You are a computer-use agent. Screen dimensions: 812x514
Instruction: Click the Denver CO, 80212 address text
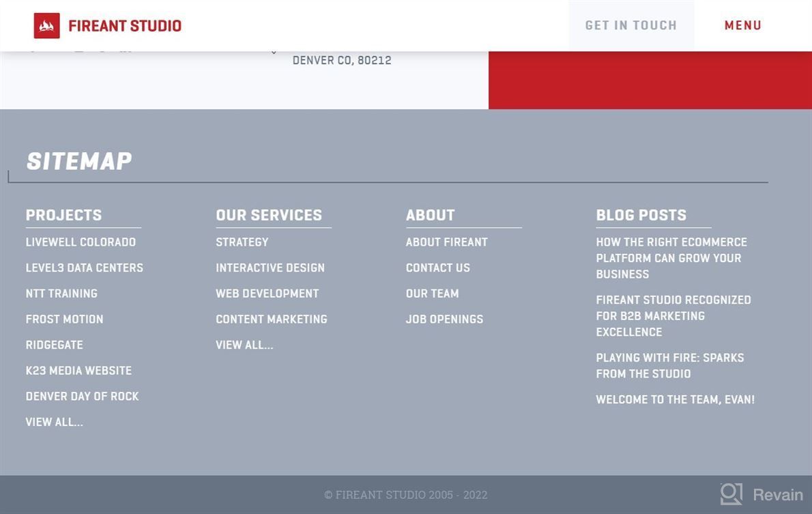pos(342,60)
